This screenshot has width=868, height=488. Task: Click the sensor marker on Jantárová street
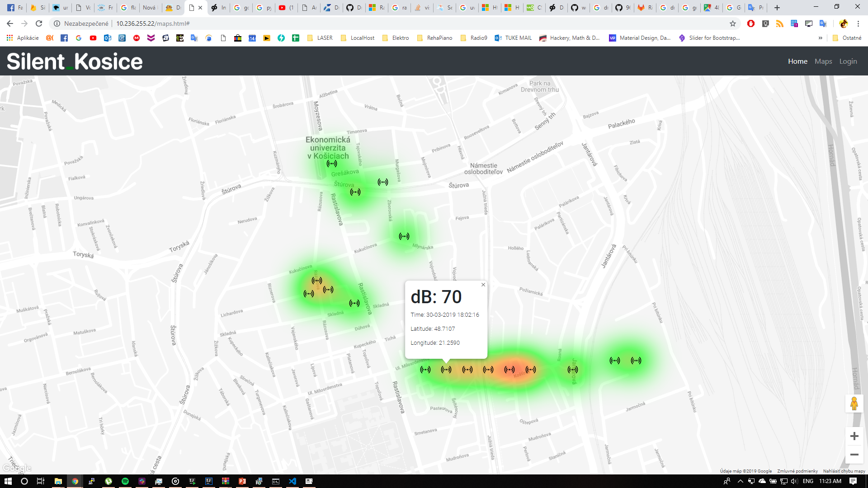[x=573, y=370]
